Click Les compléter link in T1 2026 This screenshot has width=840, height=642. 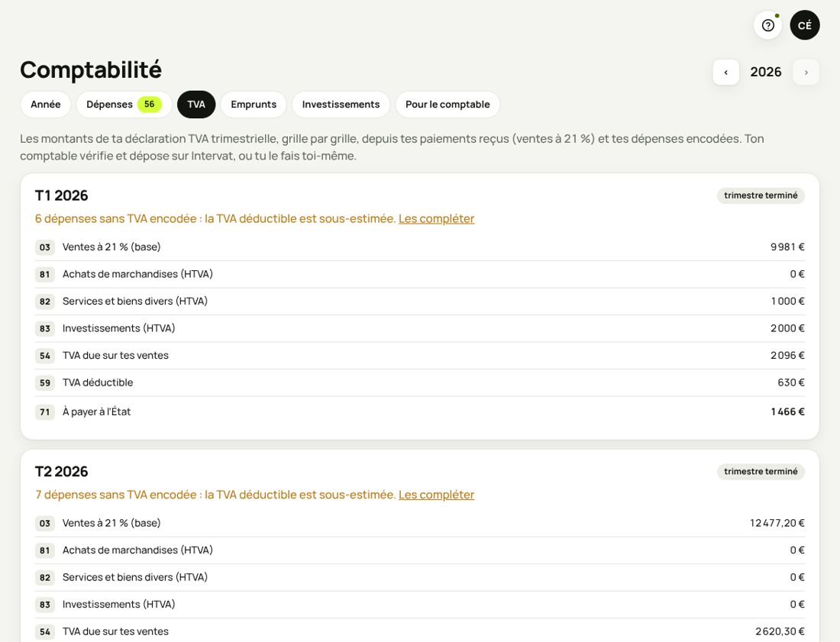tap(436, 218)
